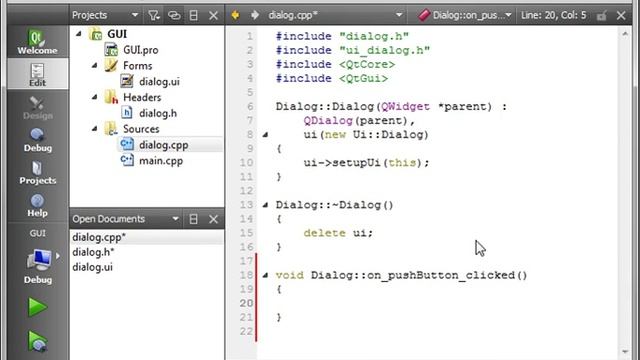Click the green Run button
This screenshot has height=360, width=640.
[x=38, y=307]
